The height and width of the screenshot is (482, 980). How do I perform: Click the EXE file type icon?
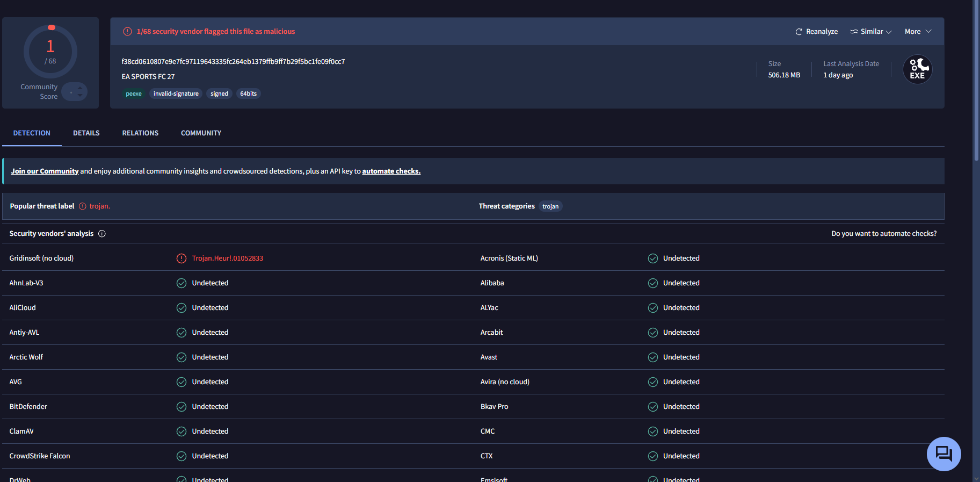917,69
